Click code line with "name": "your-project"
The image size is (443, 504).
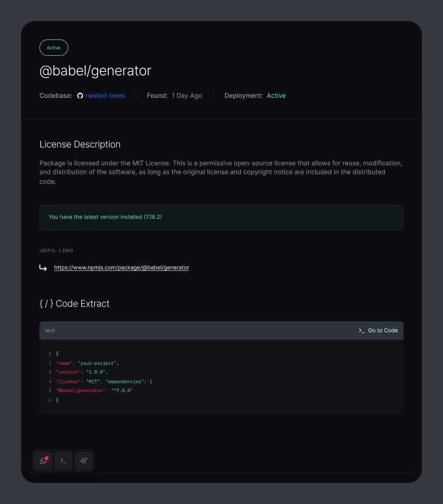(87, 363)
